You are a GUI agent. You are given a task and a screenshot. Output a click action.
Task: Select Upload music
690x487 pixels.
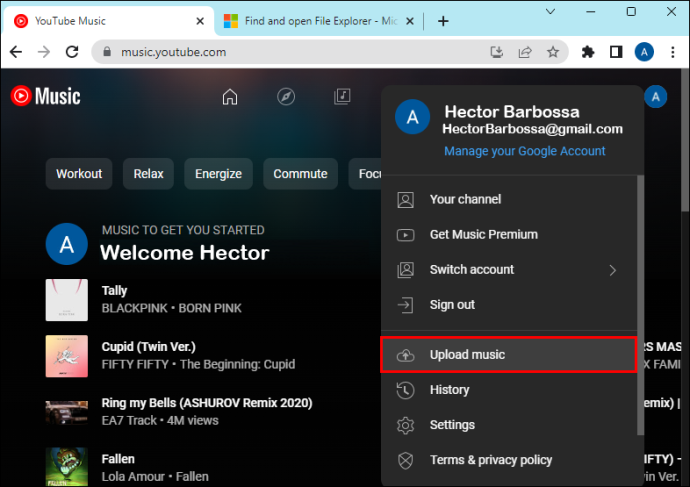pyautogui.click(x=509, y=355)
